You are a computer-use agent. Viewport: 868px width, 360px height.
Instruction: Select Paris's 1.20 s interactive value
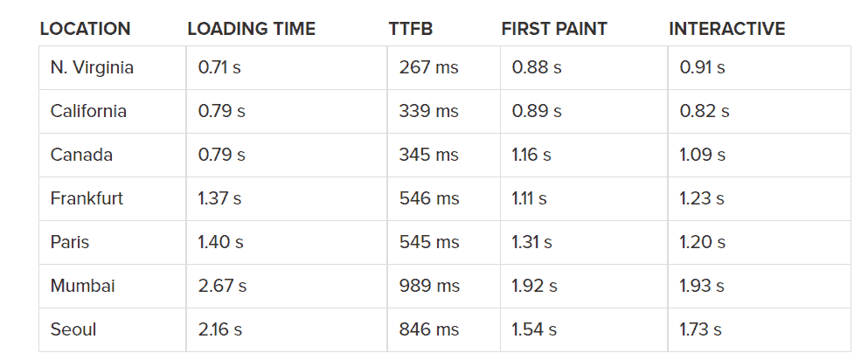pos(702,242)
